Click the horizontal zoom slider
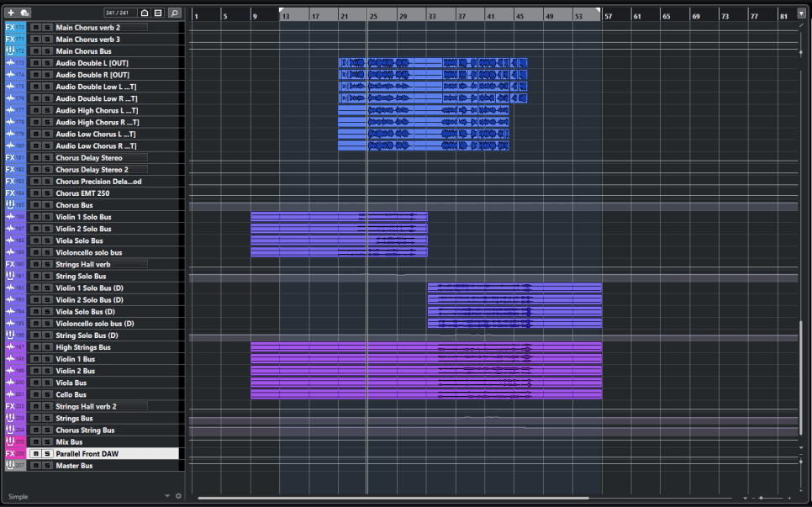Screen dimensions: 812x507 (761, 498)
